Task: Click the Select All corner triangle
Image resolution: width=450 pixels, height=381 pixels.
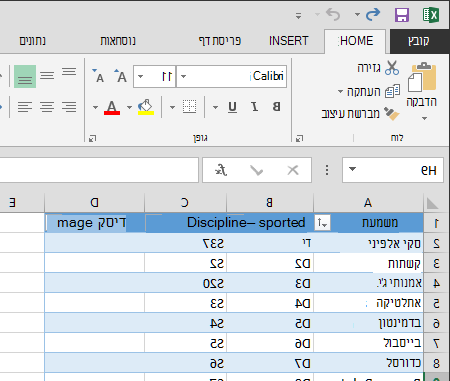Action: click(x=432, y=203)
